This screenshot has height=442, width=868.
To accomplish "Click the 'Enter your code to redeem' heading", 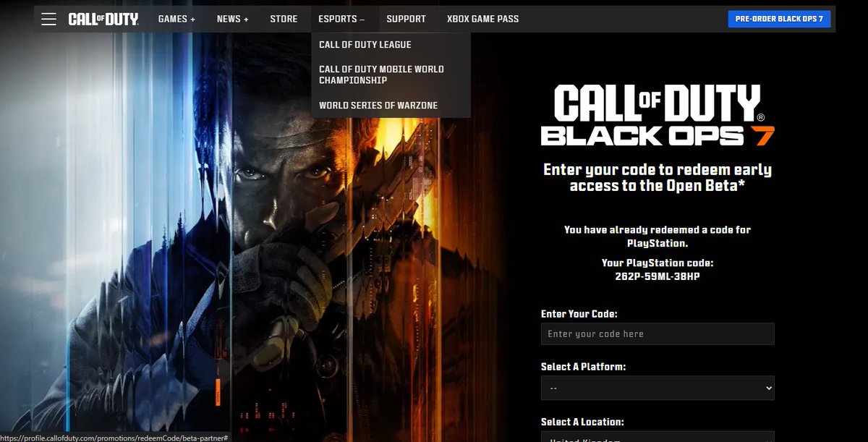I will tap(658, 178).
